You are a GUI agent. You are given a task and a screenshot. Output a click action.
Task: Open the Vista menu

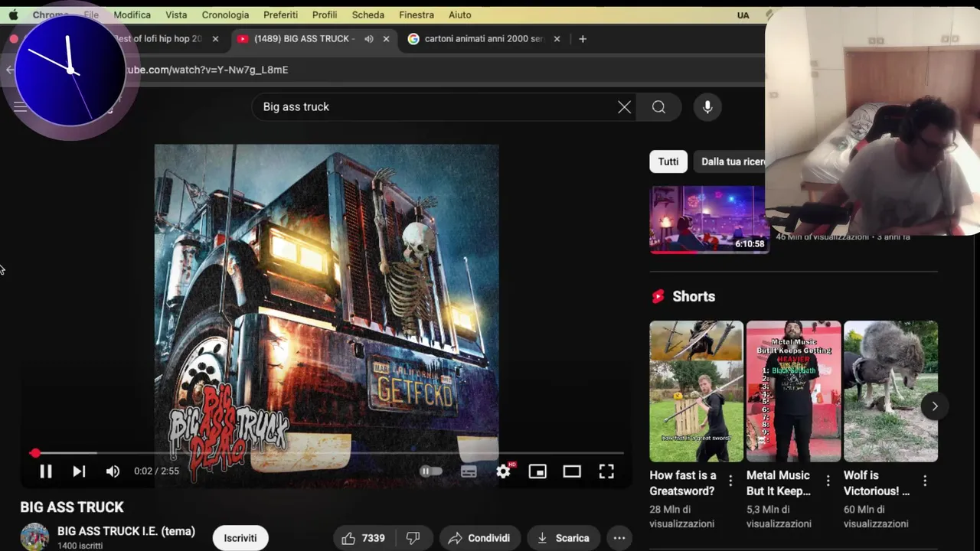(x=176, y=15)
